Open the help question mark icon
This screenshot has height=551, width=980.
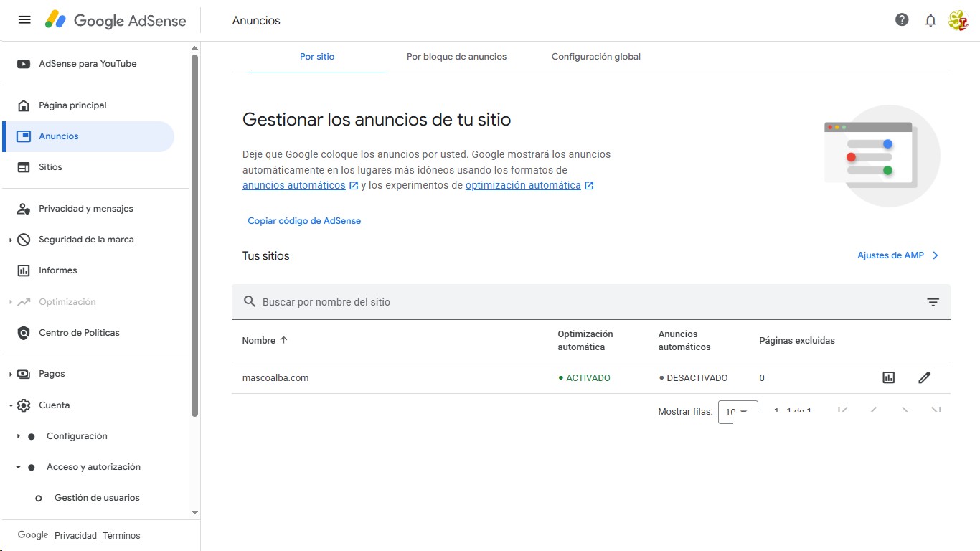(x=902, y=20)
